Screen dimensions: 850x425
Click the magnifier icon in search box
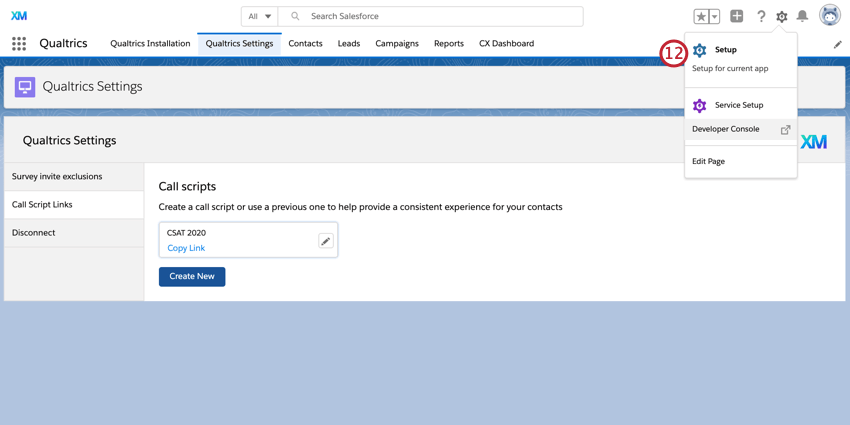(x=295, y=16)
